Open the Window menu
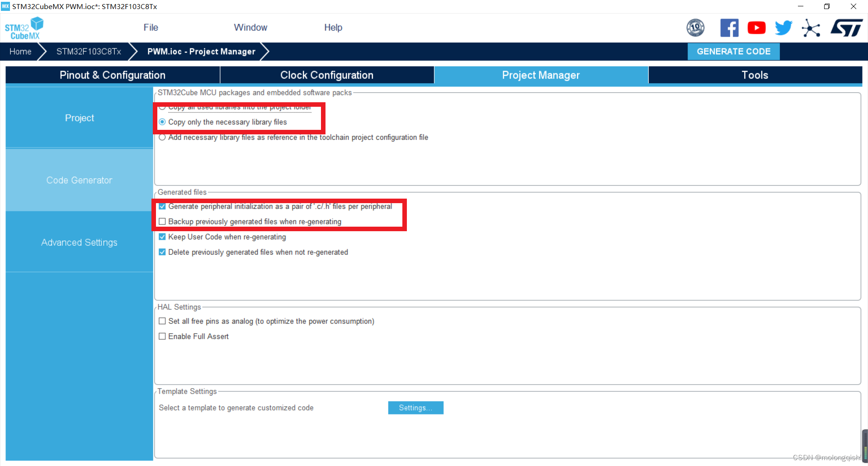The image size is (868, 466). 250,28
